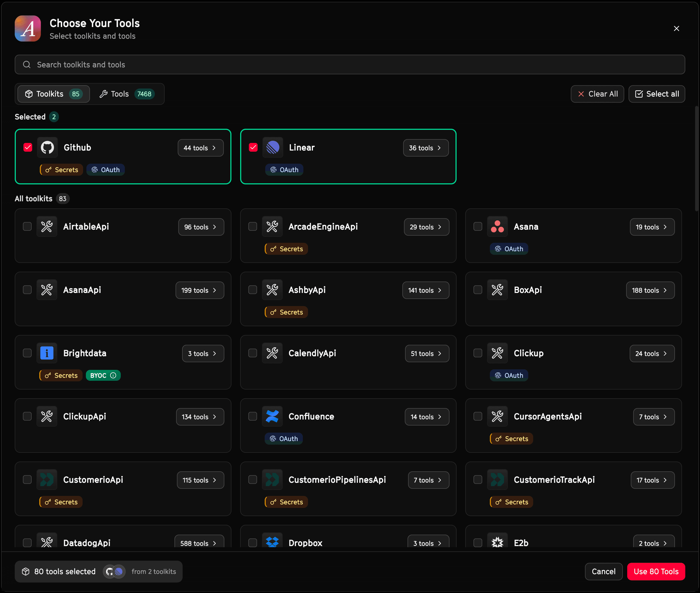
Task: Click the Dropbox logo icon
Action: coord(272,541)
